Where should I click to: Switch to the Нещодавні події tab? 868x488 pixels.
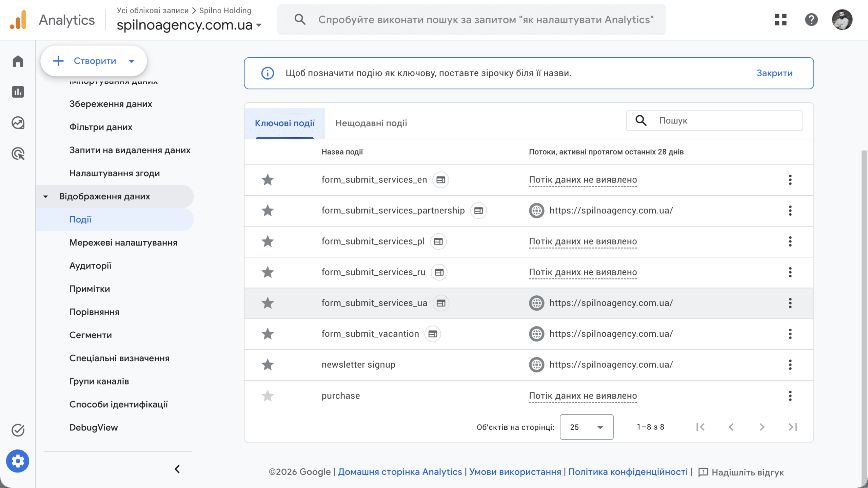click(x=371, y=123)
